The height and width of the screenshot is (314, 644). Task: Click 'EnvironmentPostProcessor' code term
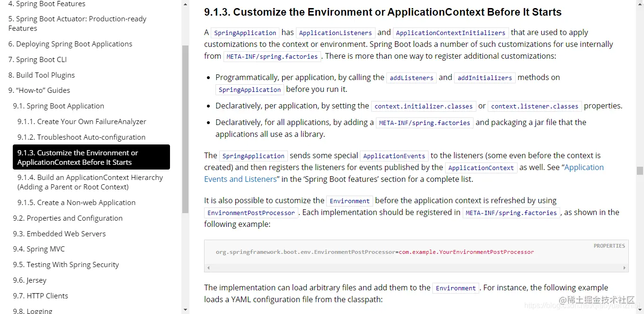pyautogui.click(x=251, y=213)
